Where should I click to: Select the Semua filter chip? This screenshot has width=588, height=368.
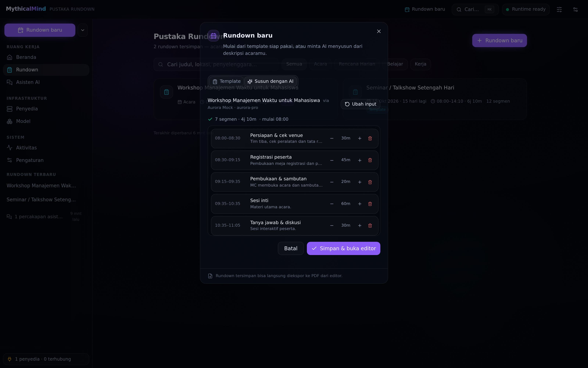[294, 64]
